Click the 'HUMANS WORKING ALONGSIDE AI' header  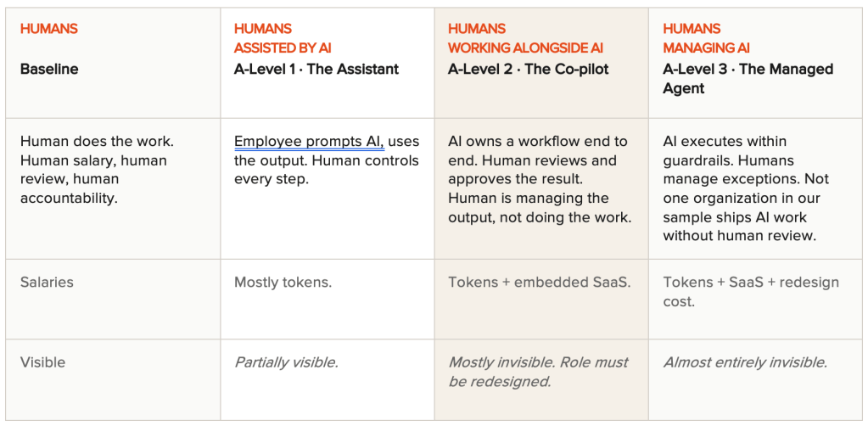point(525,38)
